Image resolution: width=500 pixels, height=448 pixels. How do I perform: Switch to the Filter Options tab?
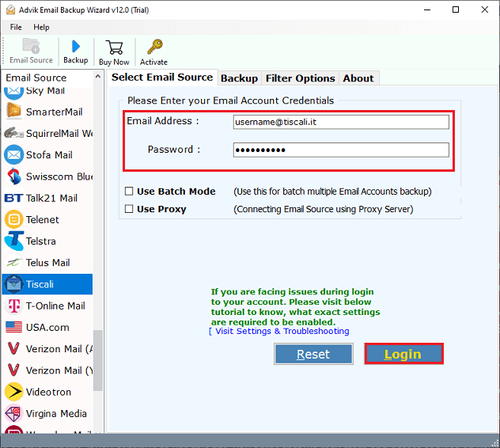click(300, 78)
